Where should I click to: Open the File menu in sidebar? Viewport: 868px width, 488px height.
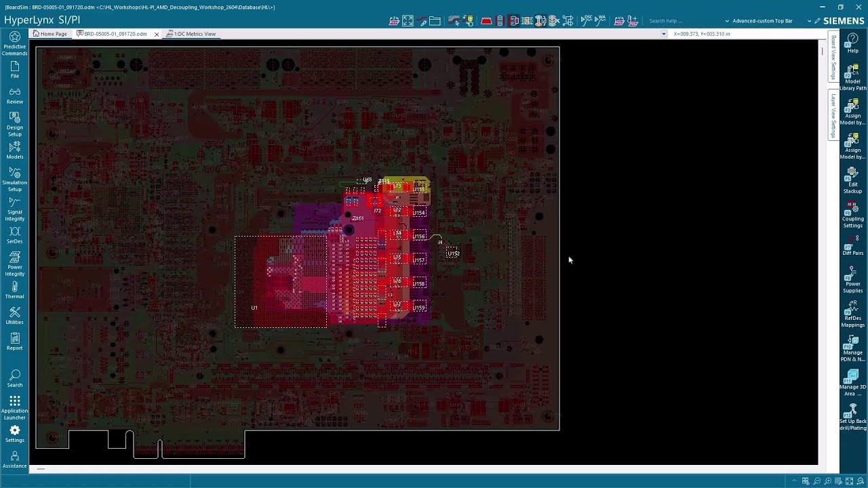coord(14,70)
